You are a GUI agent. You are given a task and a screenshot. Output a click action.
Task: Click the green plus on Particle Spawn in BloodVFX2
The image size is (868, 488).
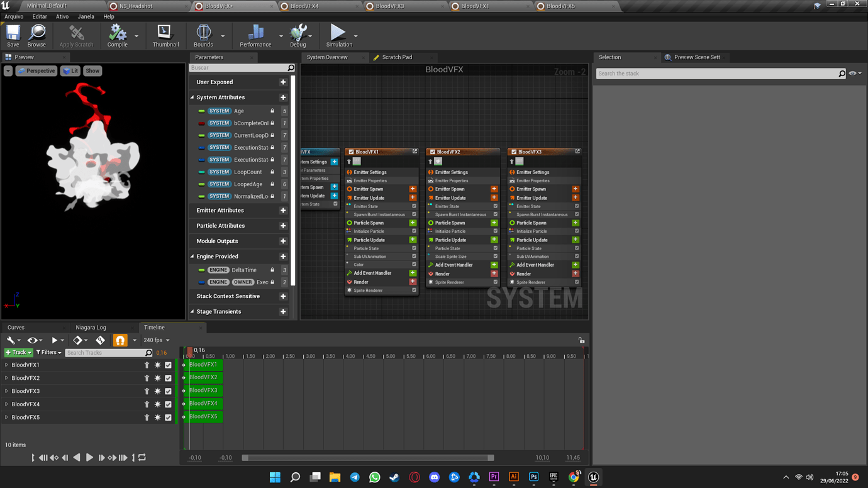(x=494, y=223)
